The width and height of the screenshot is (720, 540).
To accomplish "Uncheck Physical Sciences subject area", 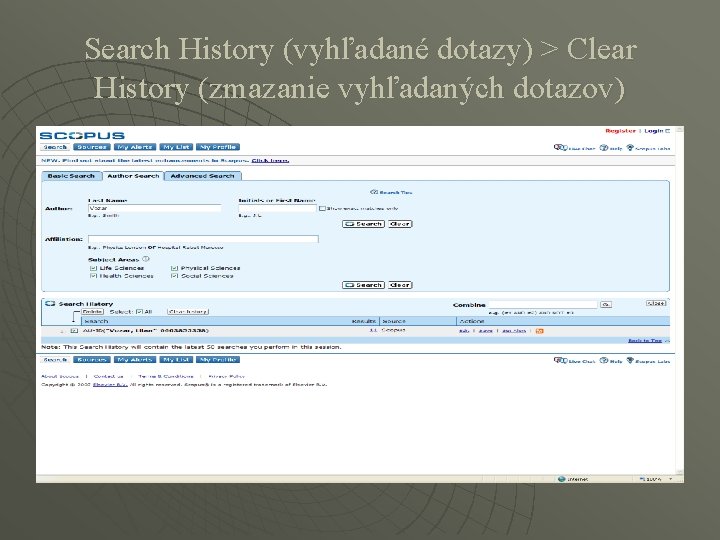I will (x=174, y=268).
